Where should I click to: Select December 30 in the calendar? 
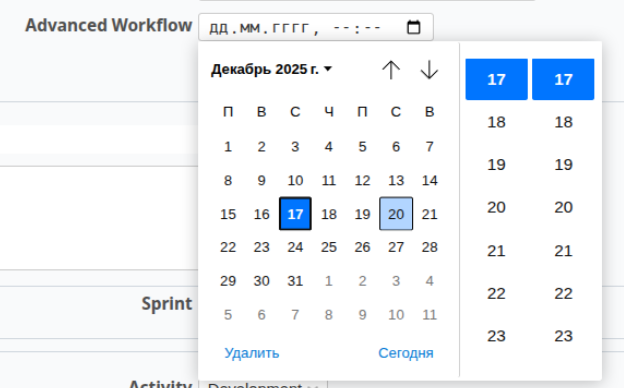(261, 281)
